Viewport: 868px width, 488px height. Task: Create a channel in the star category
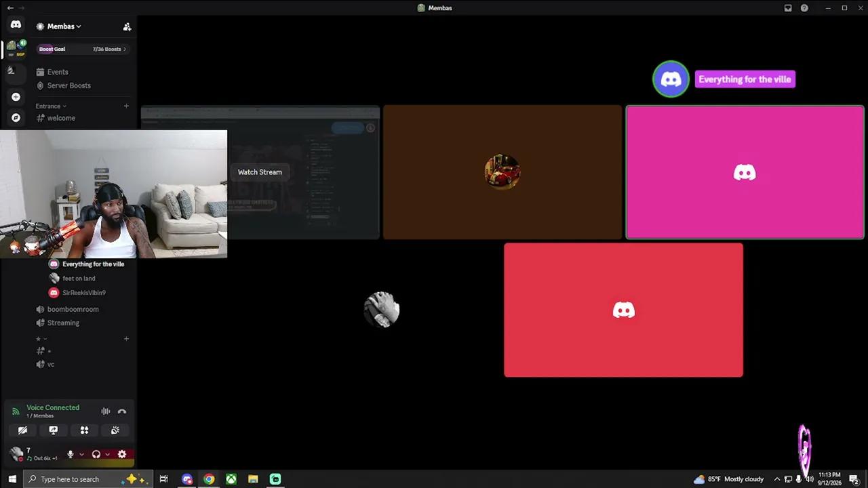pyautogui.click(x=126, y=339)
